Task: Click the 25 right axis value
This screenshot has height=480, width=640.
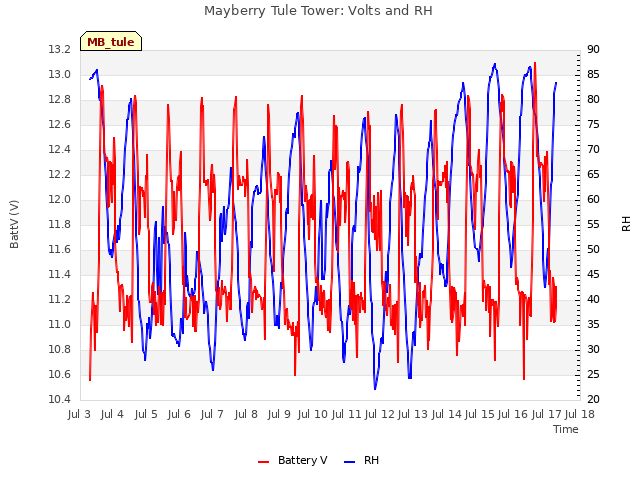Action: [593, 374]
